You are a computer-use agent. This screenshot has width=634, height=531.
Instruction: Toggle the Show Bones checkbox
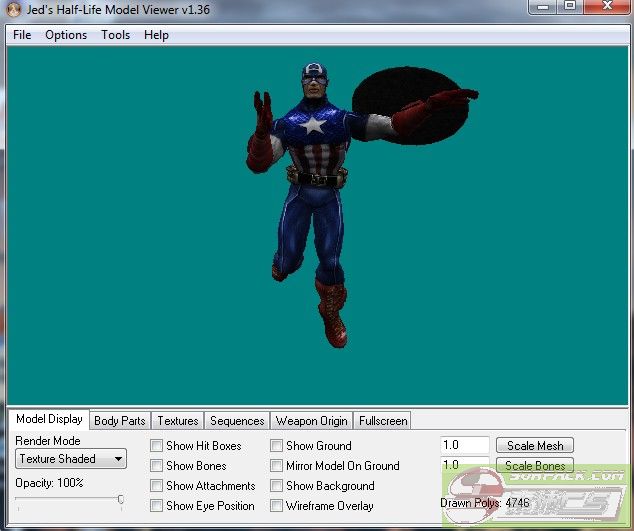[x=157, y=466]
